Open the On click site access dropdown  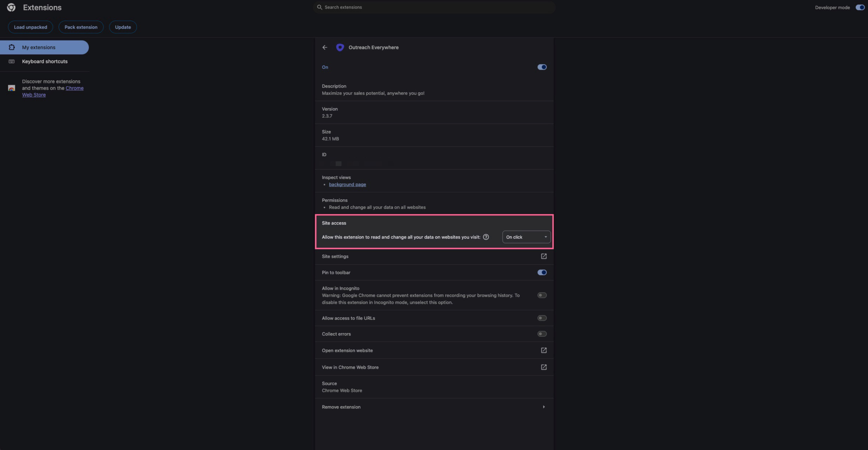pos(526,237)
